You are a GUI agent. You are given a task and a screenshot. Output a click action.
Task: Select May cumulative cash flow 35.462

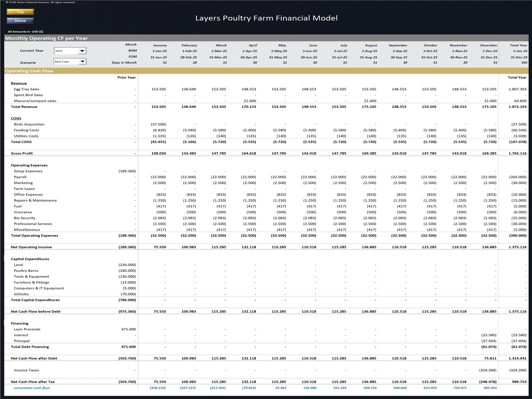click(281, 388)
